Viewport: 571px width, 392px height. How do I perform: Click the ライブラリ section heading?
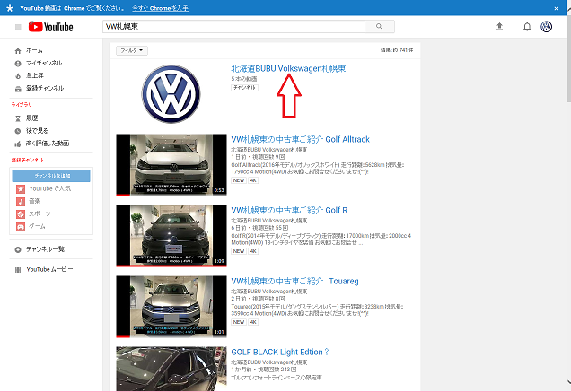pos(22,104)
